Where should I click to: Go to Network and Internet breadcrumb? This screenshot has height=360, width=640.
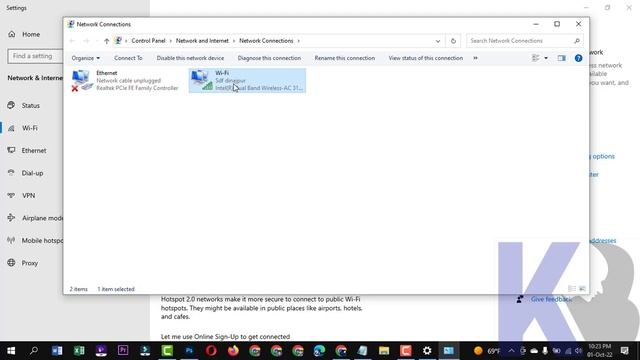(202, 41)
